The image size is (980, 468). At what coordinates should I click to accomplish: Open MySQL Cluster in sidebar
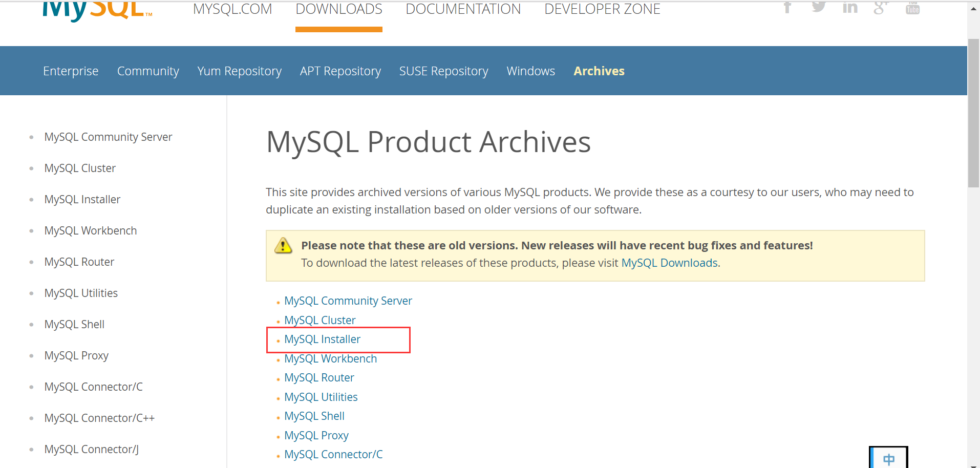pyautogui.click(x=80, y=168)
